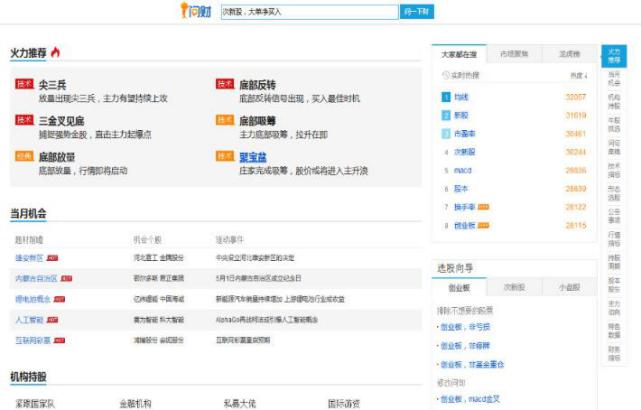Open the 龙虎榜 tab
Image resolution: width=641 pixels, height=410 pixels.
coord(569,53)
